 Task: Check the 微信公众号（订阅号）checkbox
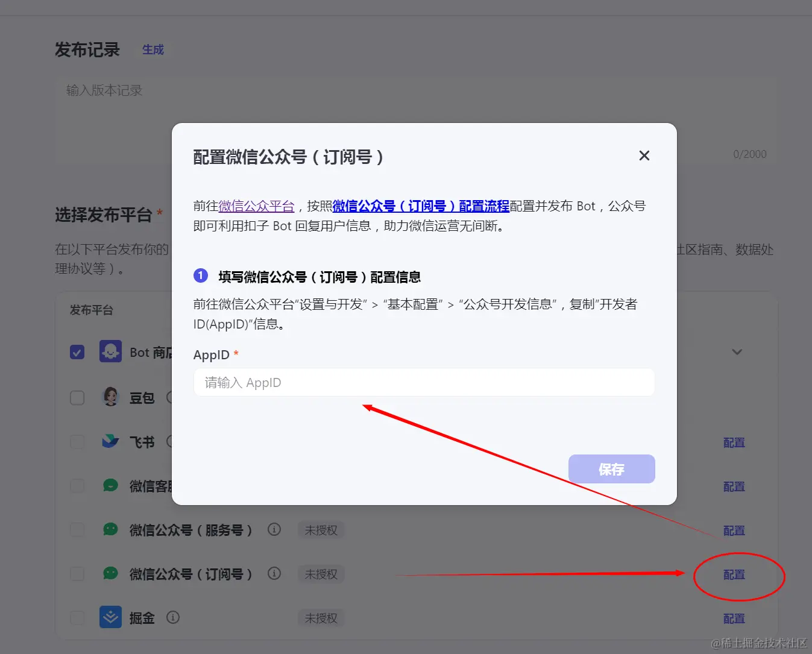77,574
